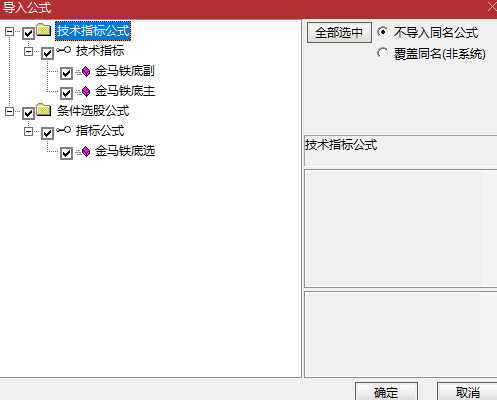
Task: Uncheck the 金马铁底副 checkbox
Action: [x=66, y=73]
